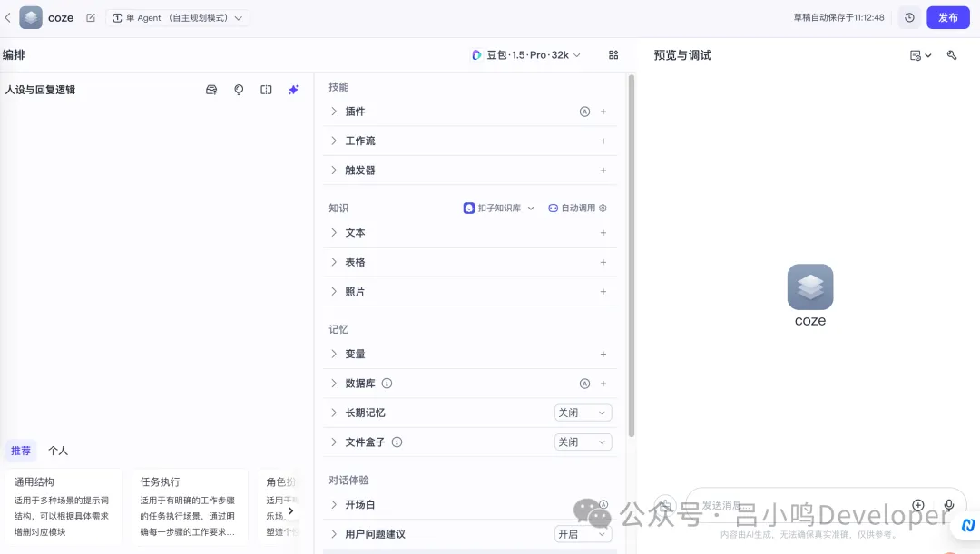Image resolution: width=980 pixels, height=554 pixels.
Task: Open the 文件盒子 关闭 dropdown
Action: pos(583,442)
